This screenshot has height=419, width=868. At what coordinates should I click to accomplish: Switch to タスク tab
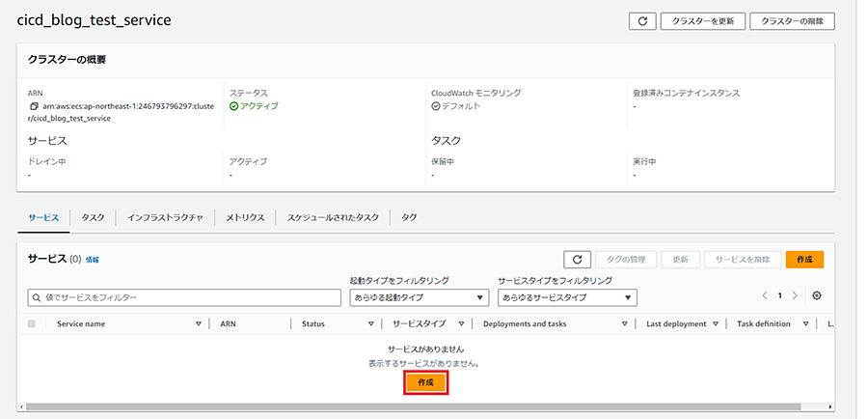[93, 218]
